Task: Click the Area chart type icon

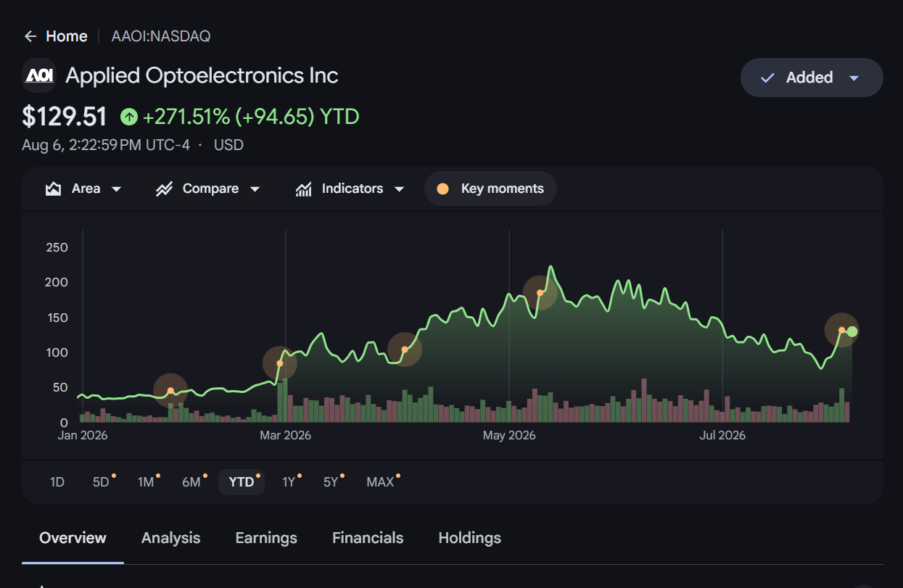Action: click(53, 189)
